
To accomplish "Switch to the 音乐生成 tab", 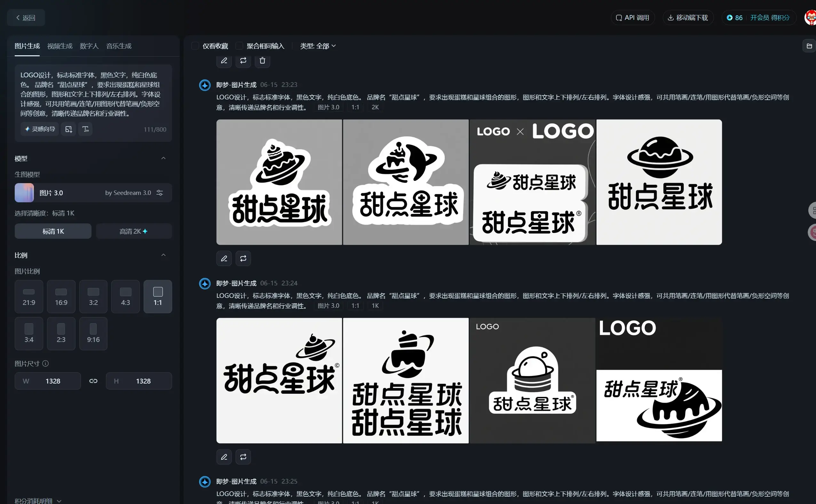I will [119, 46].
